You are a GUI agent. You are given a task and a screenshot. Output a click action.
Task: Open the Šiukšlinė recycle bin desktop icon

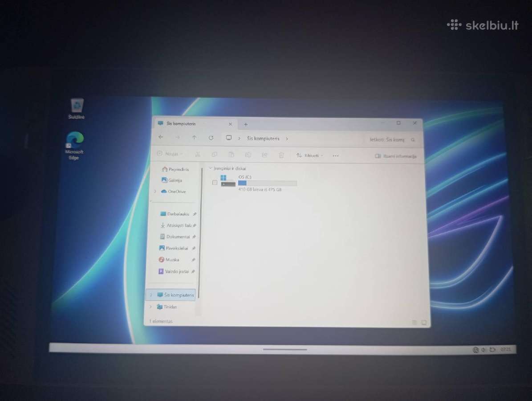(x=77, y=109)
